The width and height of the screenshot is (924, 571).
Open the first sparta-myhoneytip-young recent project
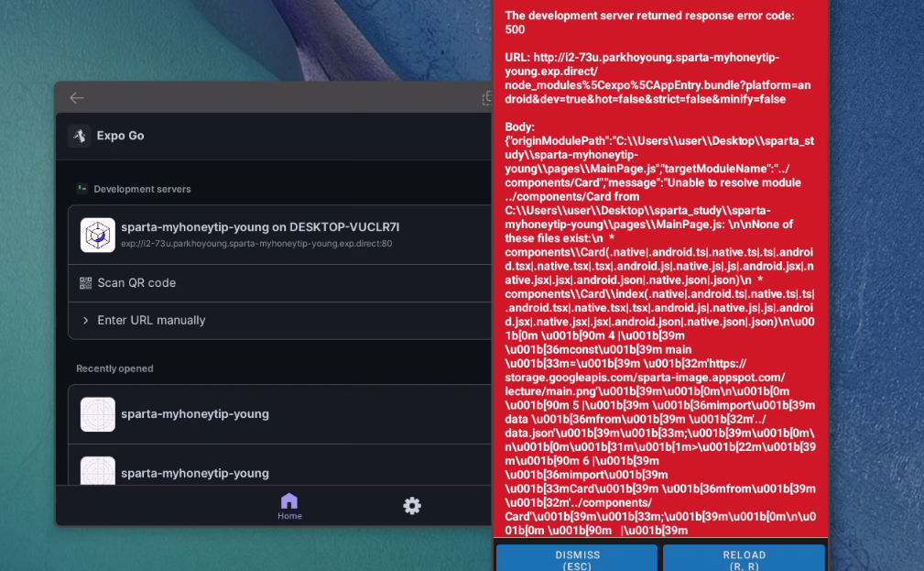pyautogui.click(x=280, y=414)
